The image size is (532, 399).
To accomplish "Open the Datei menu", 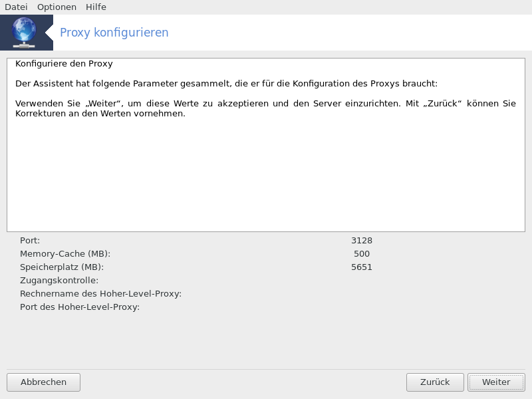I will [16, 7].
